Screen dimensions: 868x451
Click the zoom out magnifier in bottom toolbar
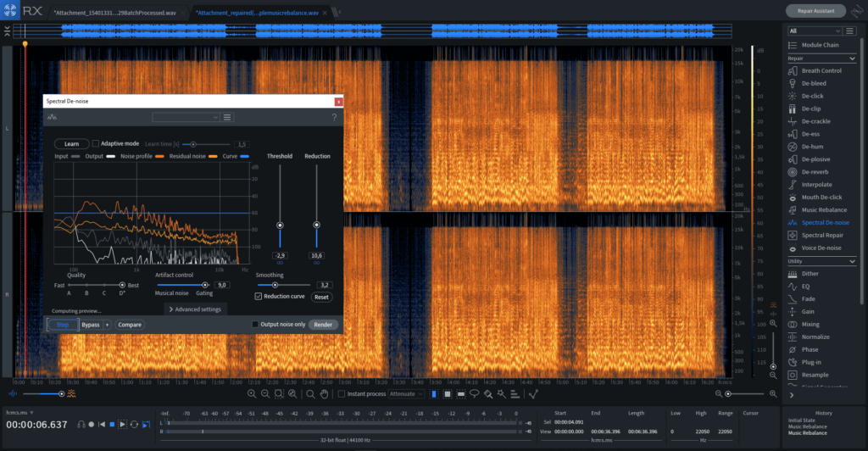pos(265,394)
